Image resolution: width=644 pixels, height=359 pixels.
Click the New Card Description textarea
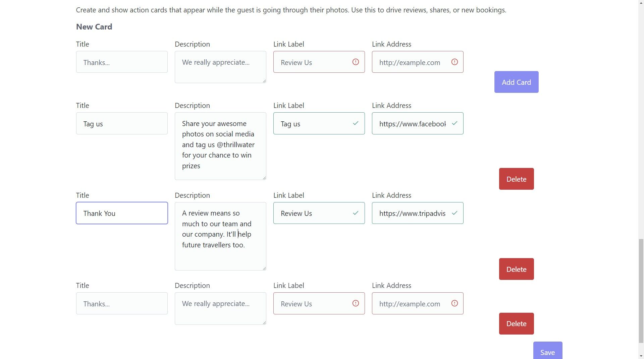coord(220,67)
